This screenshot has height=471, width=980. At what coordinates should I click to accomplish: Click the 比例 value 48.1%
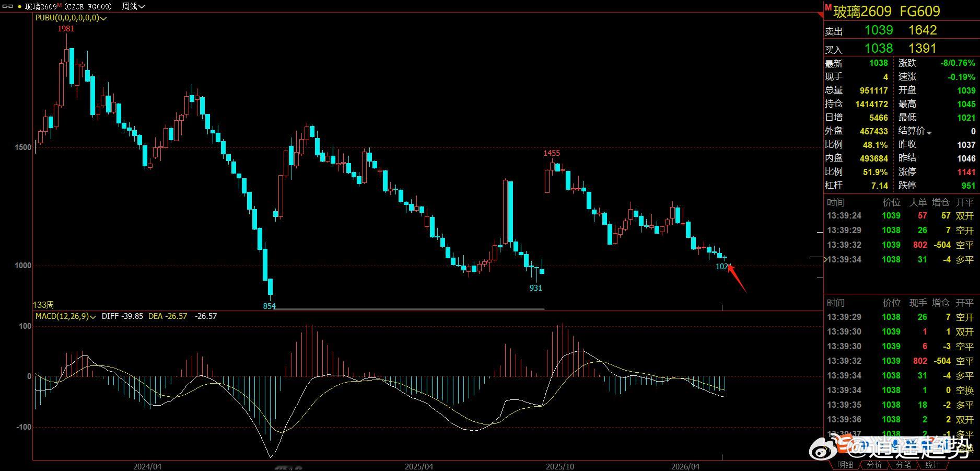pos(875,145)
